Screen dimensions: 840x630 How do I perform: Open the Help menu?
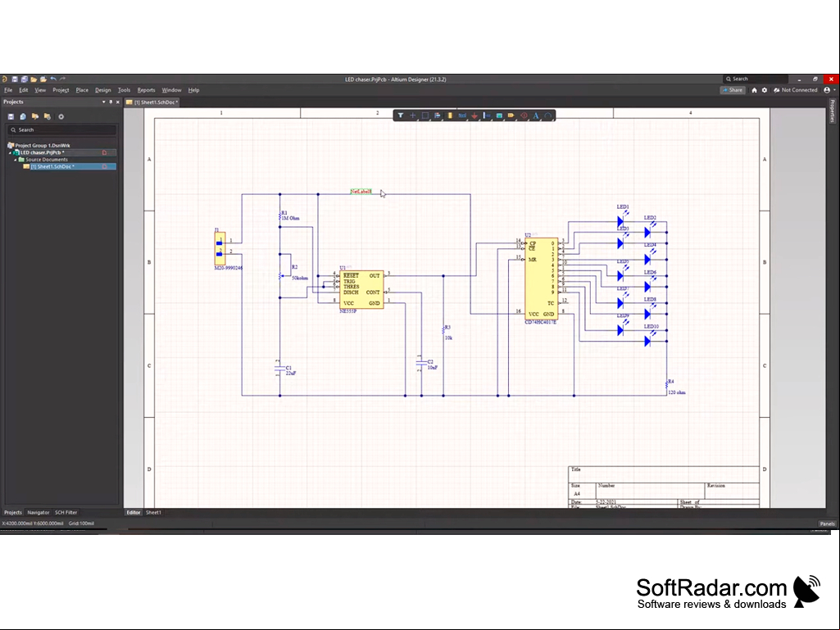tap(193, 90)
